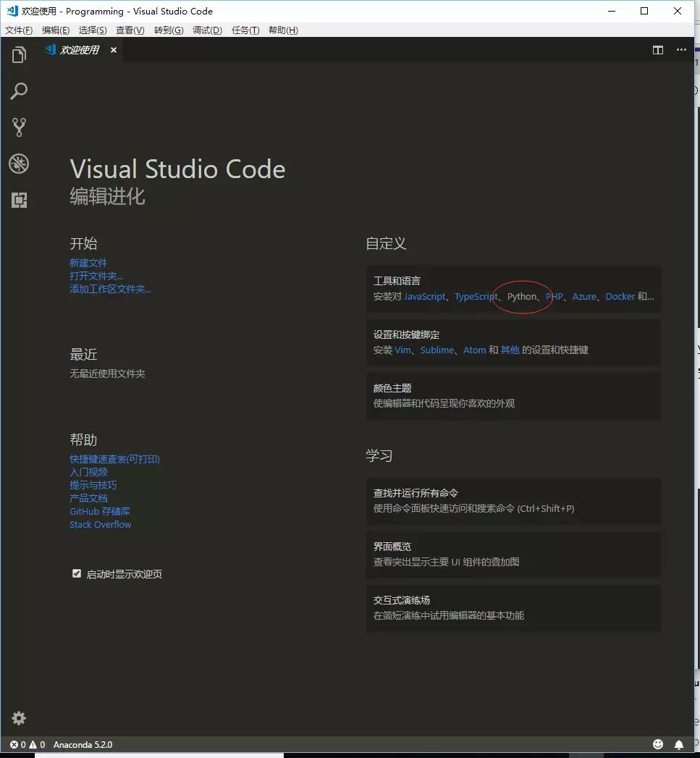700x758 pixels.
Task: Select the 欢迎使用 editor tab
Action: (79, 50)
